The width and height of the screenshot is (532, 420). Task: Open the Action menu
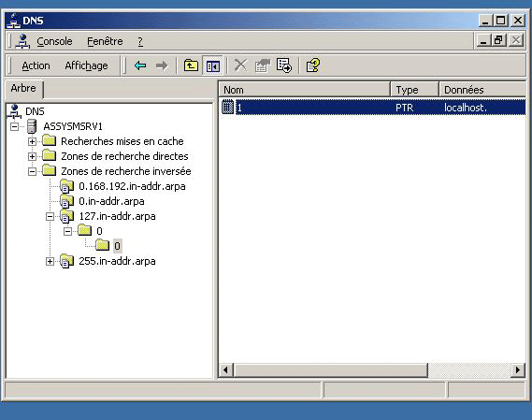[x=36, y=65]
